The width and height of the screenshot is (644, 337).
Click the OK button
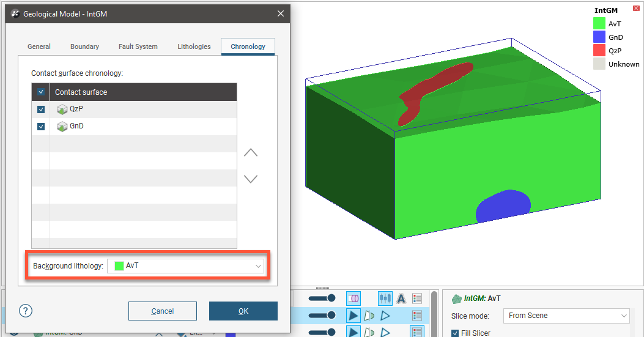(243, 311)
